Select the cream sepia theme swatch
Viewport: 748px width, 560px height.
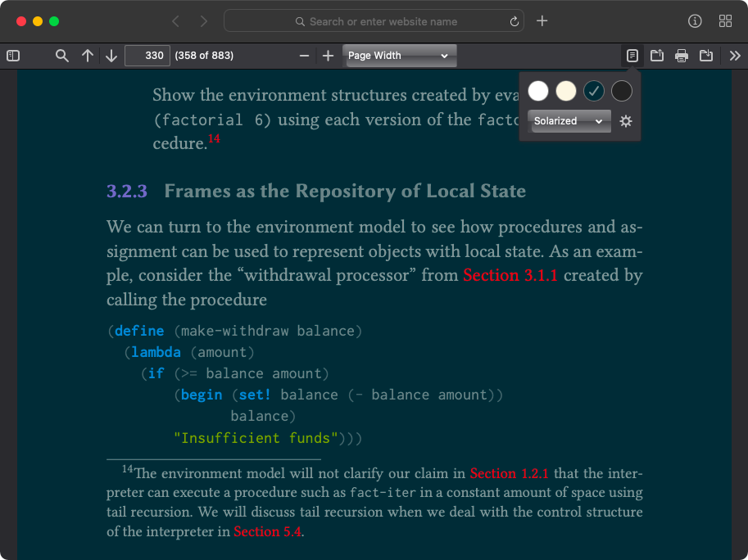[x=566, y=91]
